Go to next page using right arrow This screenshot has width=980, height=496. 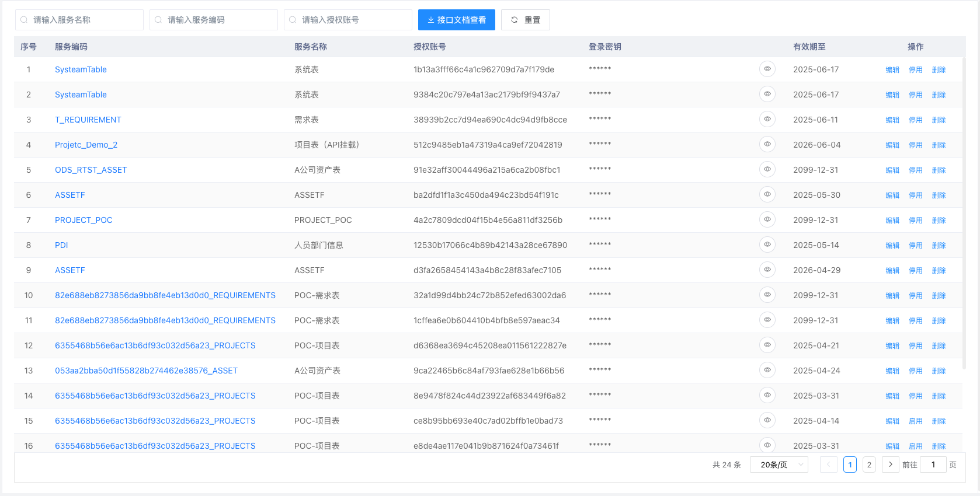coord(890,464)
